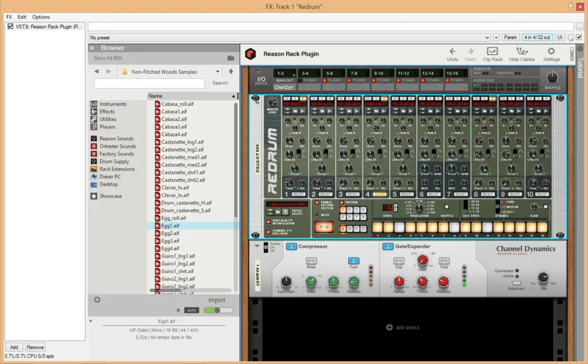Open Reason Rack Settings gear
This screenshot has height=364, width=588.
click(551, 51)
